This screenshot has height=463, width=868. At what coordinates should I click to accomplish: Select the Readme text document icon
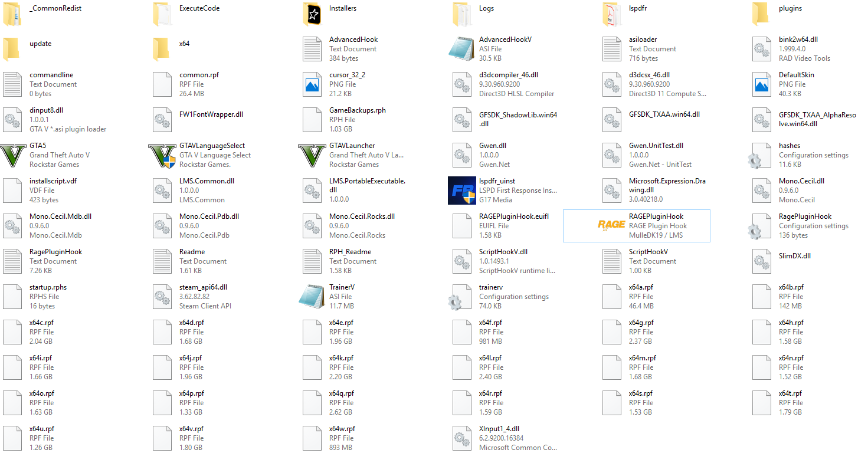(x=162, y=261)
